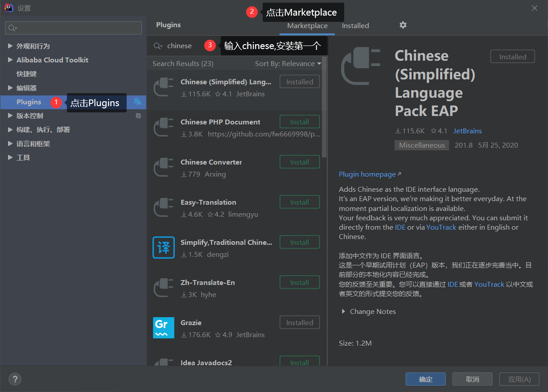
Task: Click the 取消 button
Action: (x=473, y=379)
